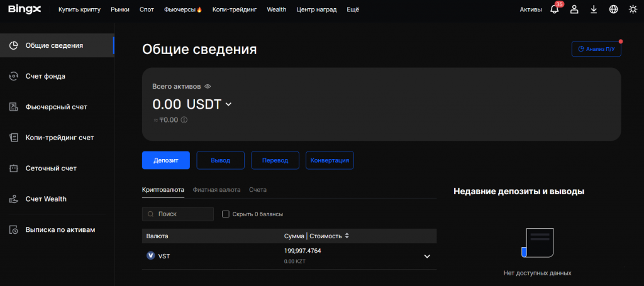Click the info icon next to ₸0.00
The width and height of the screenshot is (644, 286).
point(184,120)
